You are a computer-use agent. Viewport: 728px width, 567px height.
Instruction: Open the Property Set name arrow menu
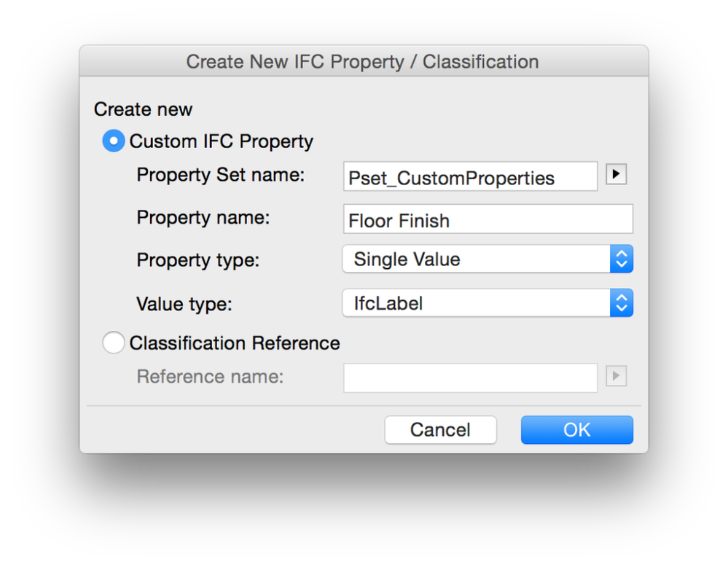pos(616,175)
